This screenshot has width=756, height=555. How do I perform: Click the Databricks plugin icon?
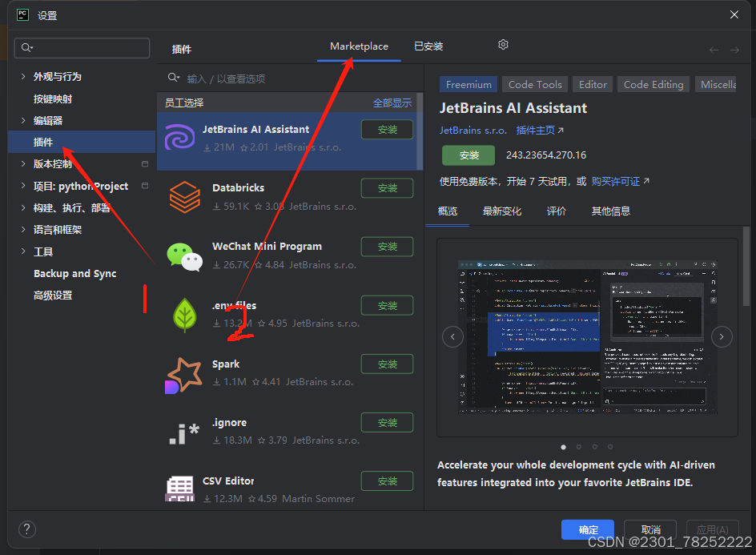(185, 197)
